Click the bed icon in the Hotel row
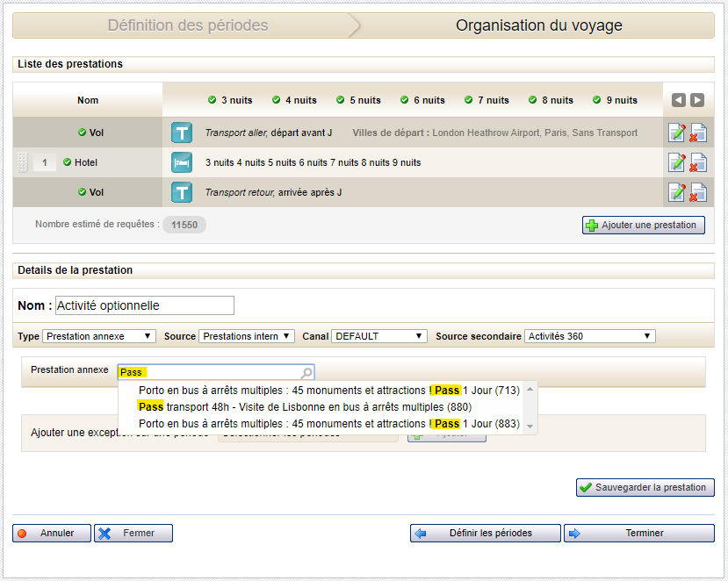Viewport: 728px width, 581px height. coord(182,162)
